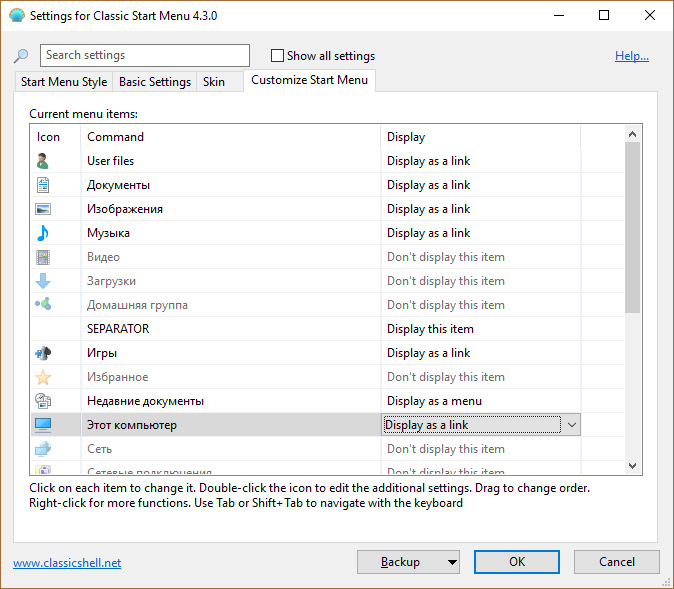Click the vertical scrollbar down arrow
Viewport: 674px width, 589px height.
(x=632, y=465)
